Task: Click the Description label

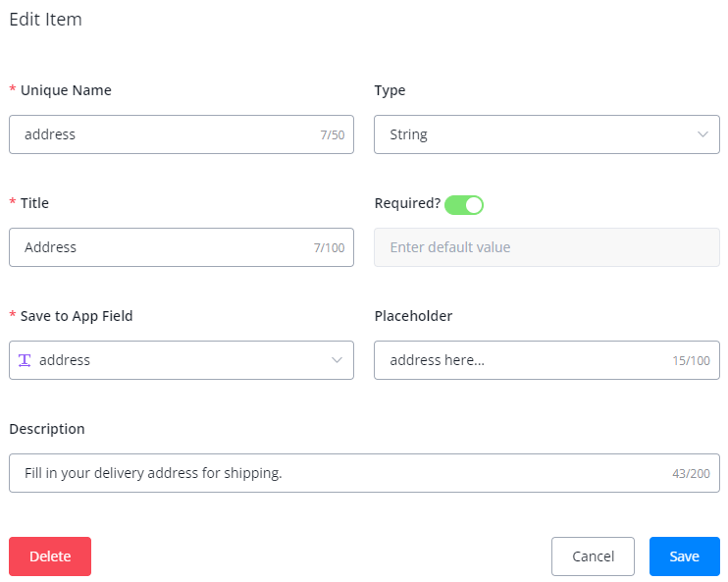Action: coord(47,429)
